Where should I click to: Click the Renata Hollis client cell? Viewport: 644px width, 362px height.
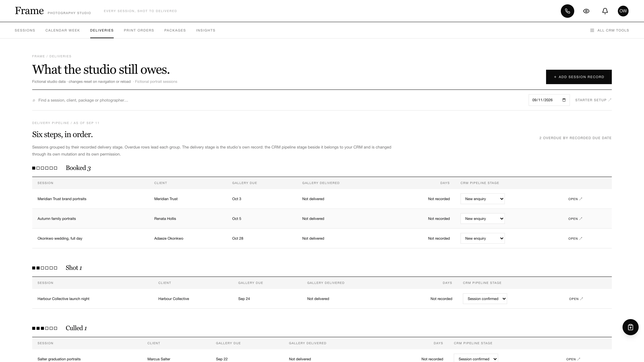(165, 219)
